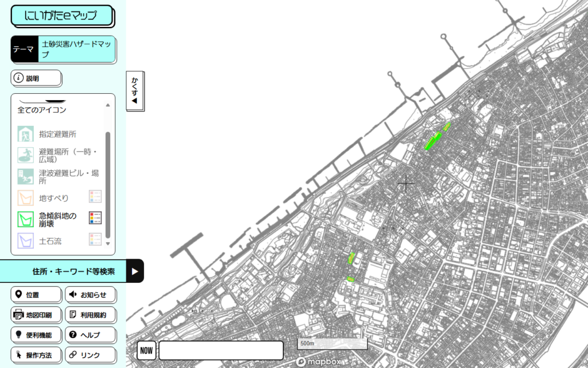Viewport: 588px width, 368px height.
Task: Open legend icon for 急傾斜地の崩壊
Action: 95,218
